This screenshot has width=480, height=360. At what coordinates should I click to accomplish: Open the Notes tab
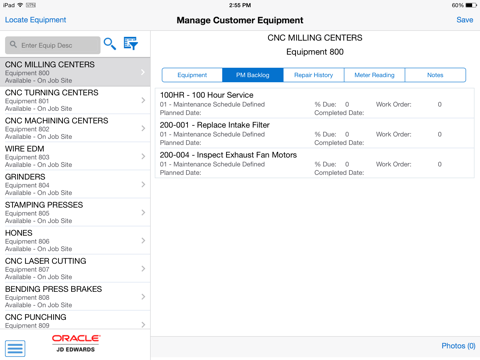click(435, 75)
